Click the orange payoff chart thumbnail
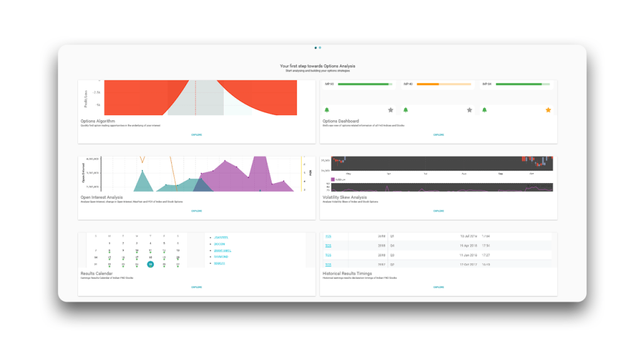Viewport: 644px width, 341px height. [201, 98]
